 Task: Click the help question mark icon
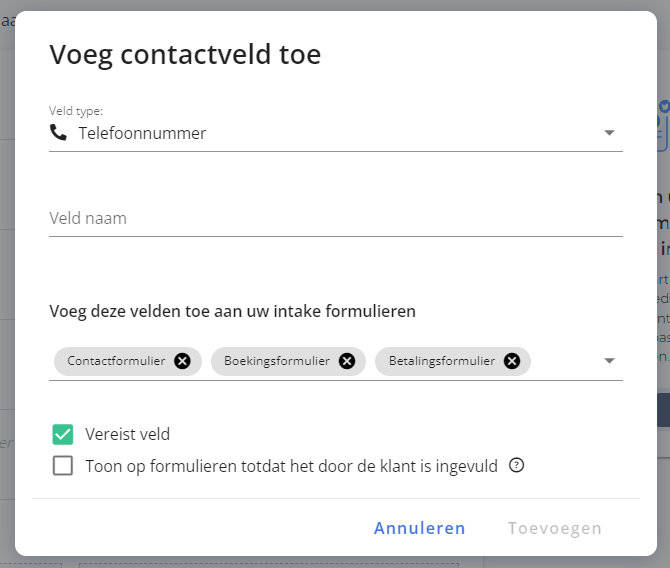pos(516,465)
